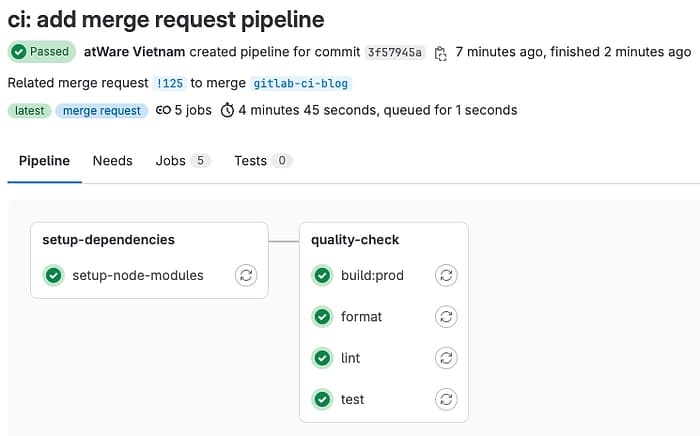
Task: Retry the test job
Action: (446, 399)
